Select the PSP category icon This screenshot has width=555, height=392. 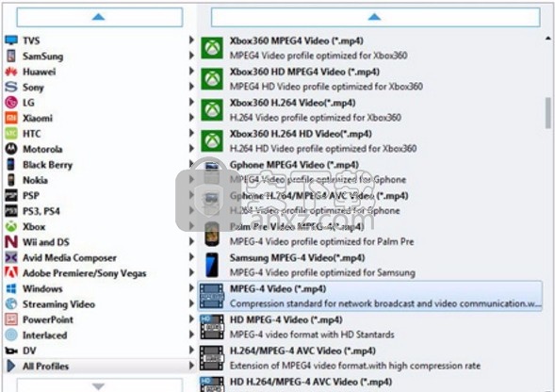[x=11, y=195]
